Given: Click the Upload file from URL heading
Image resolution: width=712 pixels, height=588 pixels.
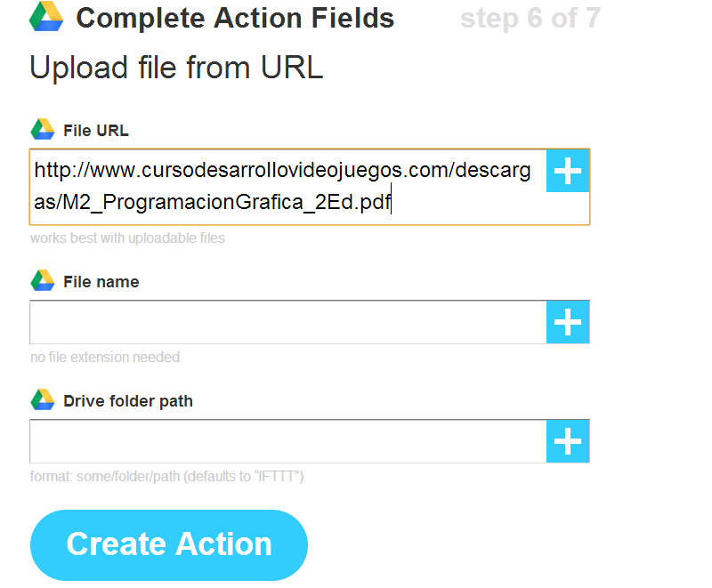Looking at the screenshot, I should [176, 68].
